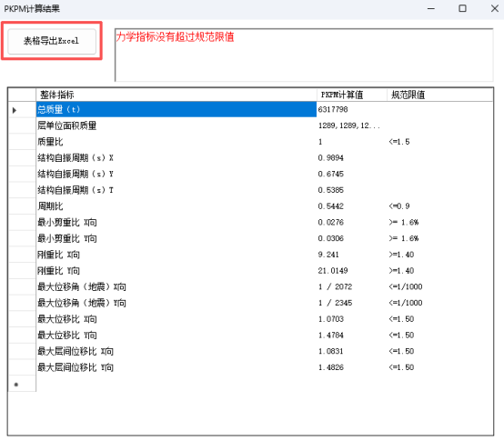The height and width of the screenshot is (441, 504).
Task: Sort by 整体指标 column header
Action: click(x=176, y=95)
